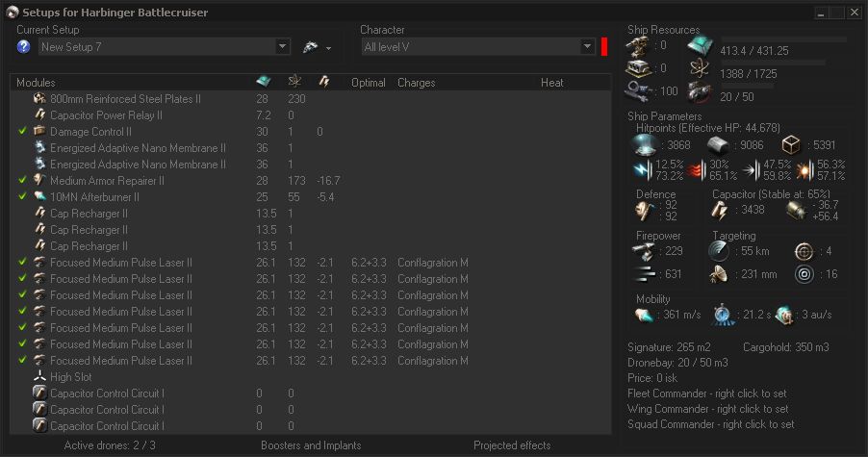Click Squad Commander - right click to set
This screenshot has width=868, height=457.
coord(711,424)
